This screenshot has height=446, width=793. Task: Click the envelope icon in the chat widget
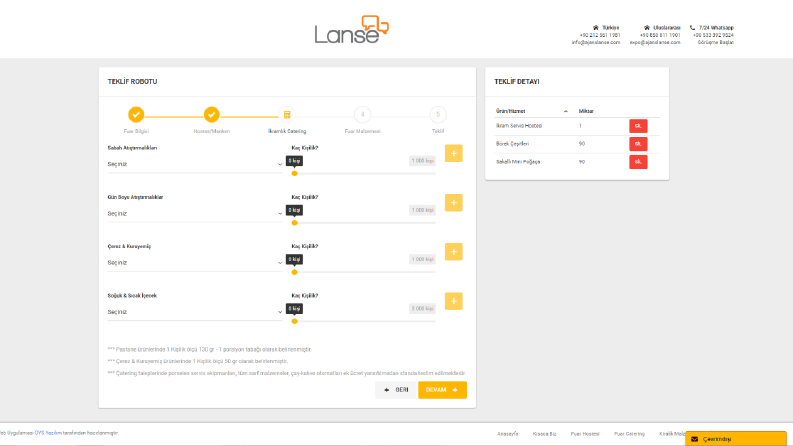[694, 439]
